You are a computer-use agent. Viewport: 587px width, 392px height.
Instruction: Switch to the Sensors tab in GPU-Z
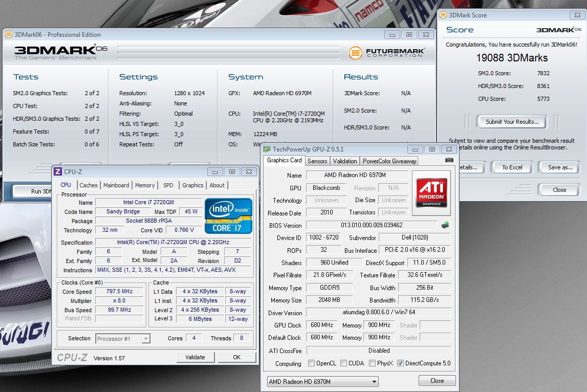[317, 161]
